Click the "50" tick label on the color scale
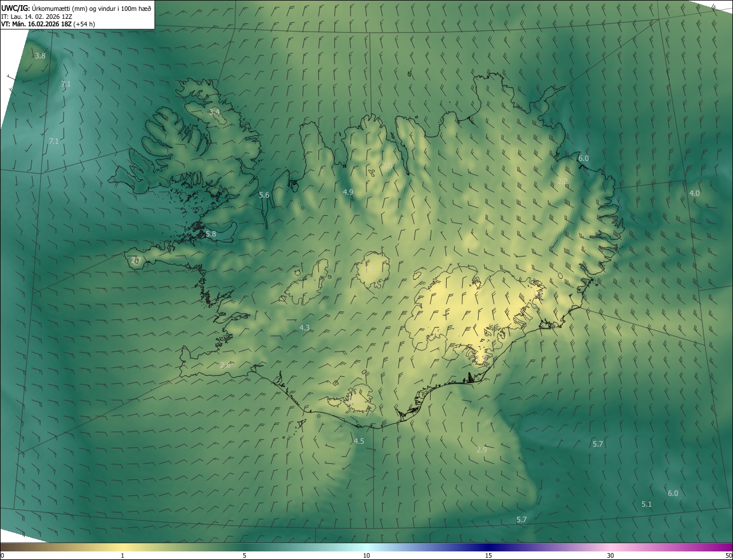The image size is (733, 560). tap(728, 555)
